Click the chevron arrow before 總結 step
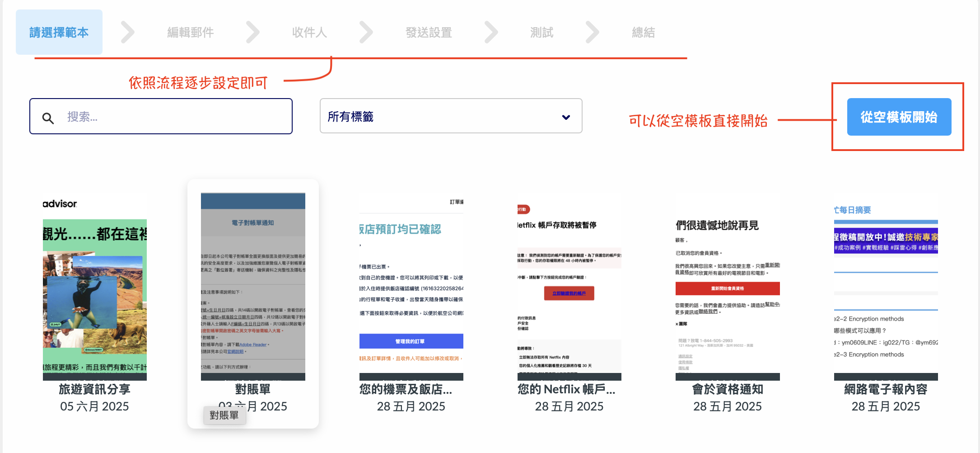This screenshot has height=453, width=980. [x=592, y=33]
